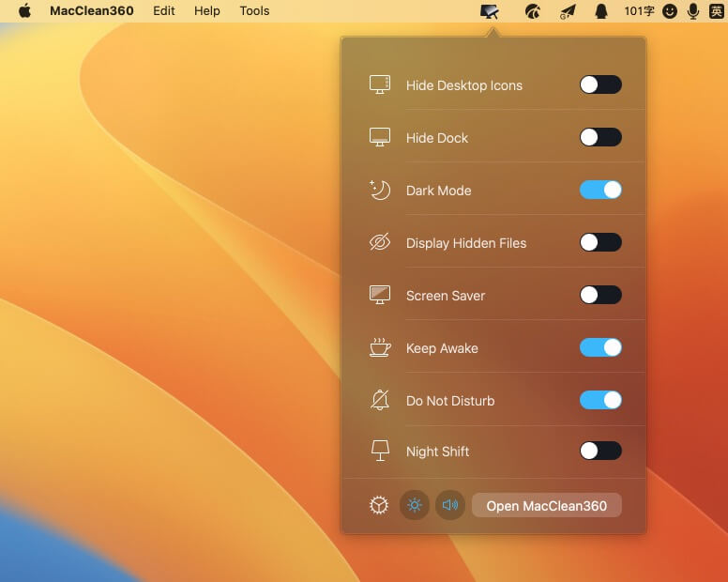Open the MacClean360 app menu
The height and width of the screenshot is (582, 728).
point(92,10)
